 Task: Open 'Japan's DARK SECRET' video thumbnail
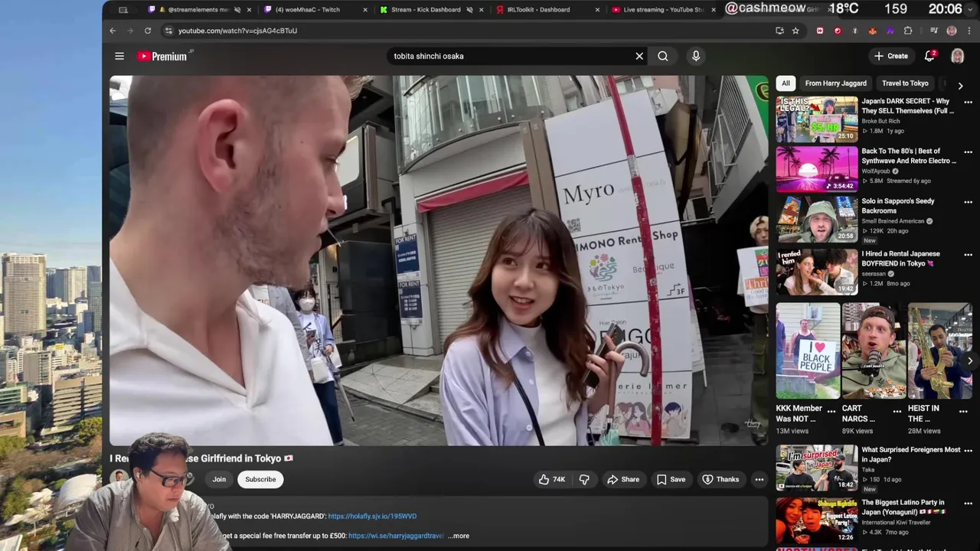pyautogui.click(x=817, y=119)
